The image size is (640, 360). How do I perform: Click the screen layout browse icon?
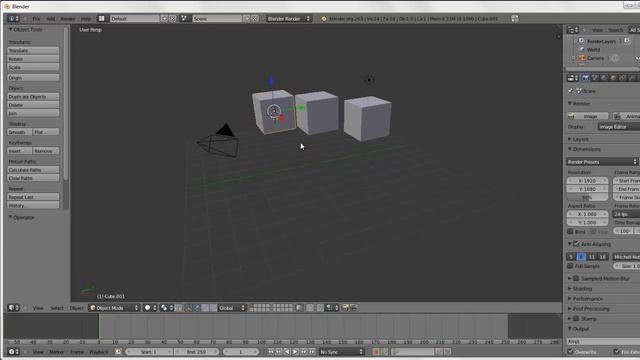102,19
